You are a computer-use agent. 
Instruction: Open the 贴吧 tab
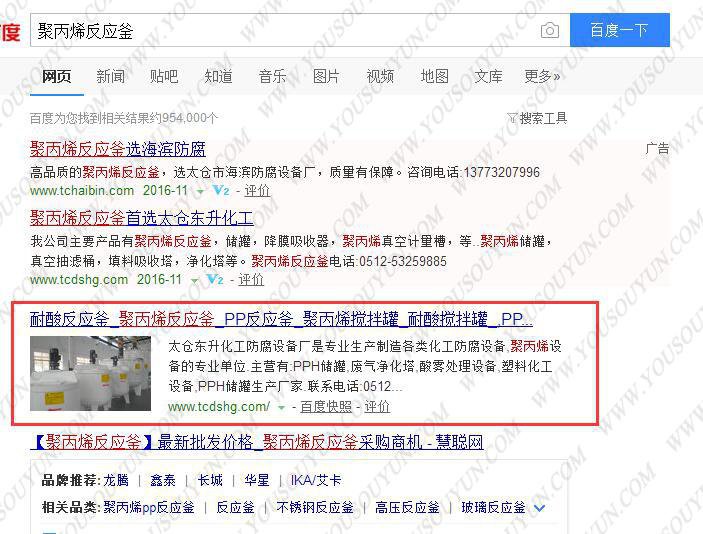pos(164,76)
